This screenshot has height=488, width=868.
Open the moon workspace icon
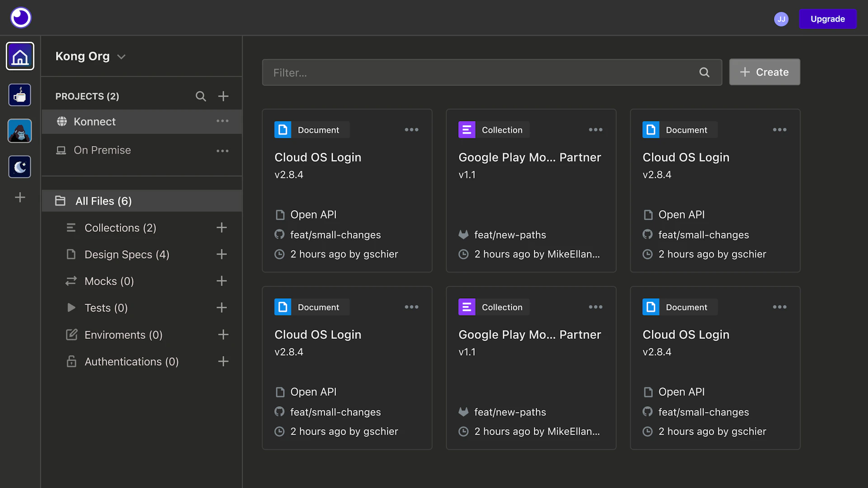(20, 167)
